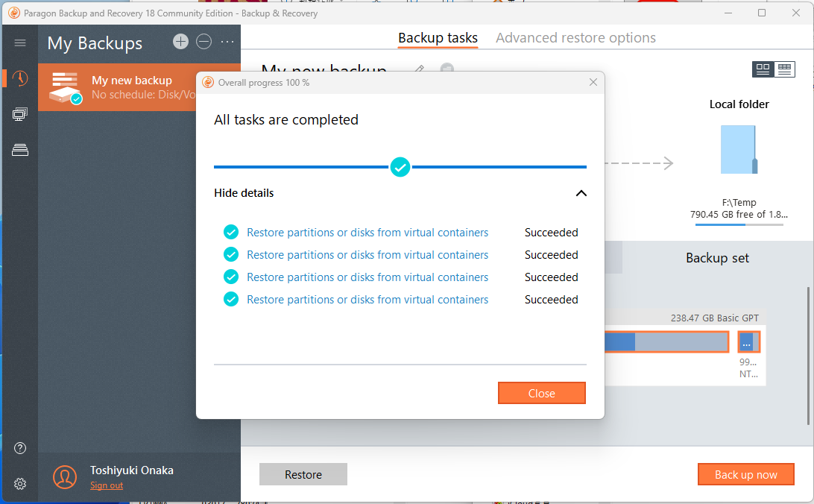Select the Backup & Recovery clock icon
The height and width of the screenshot is (504, 814).
click(19, 78)
